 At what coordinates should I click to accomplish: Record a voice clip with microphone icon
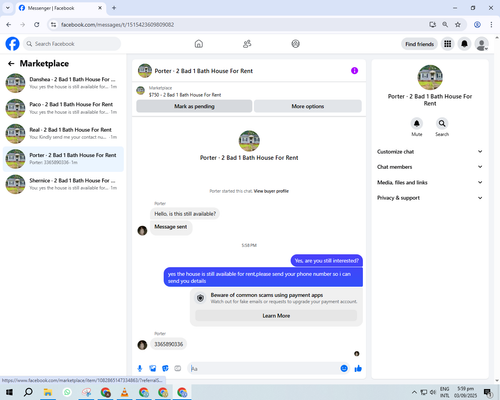pos(140,368)
